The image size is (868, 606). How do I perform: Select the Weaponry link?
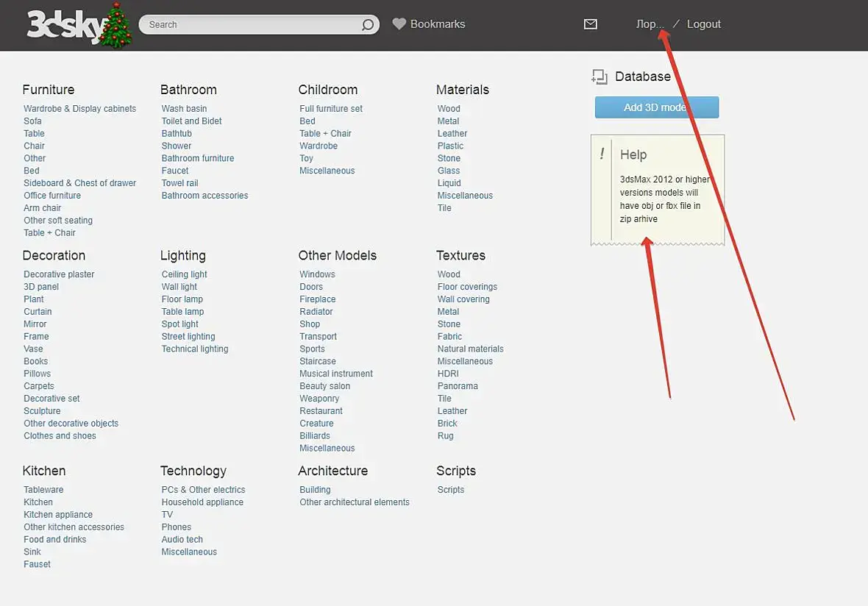[319, 399]
